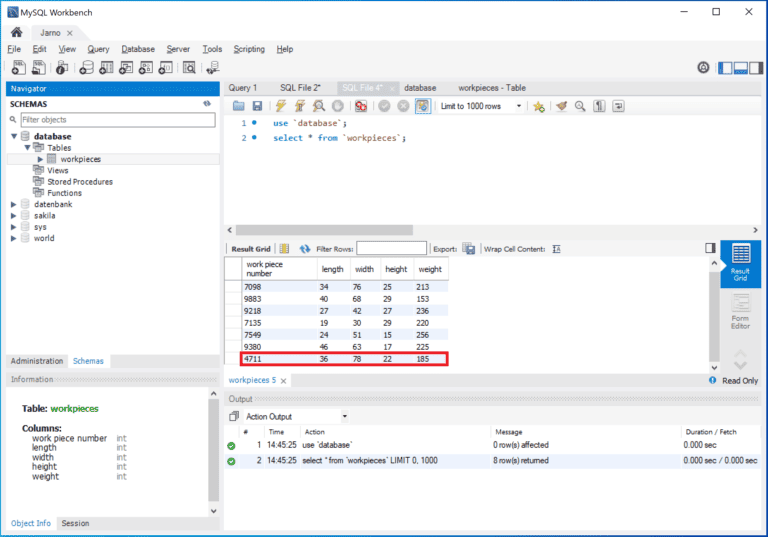Open the Server menu

click(x=178, y=49)
